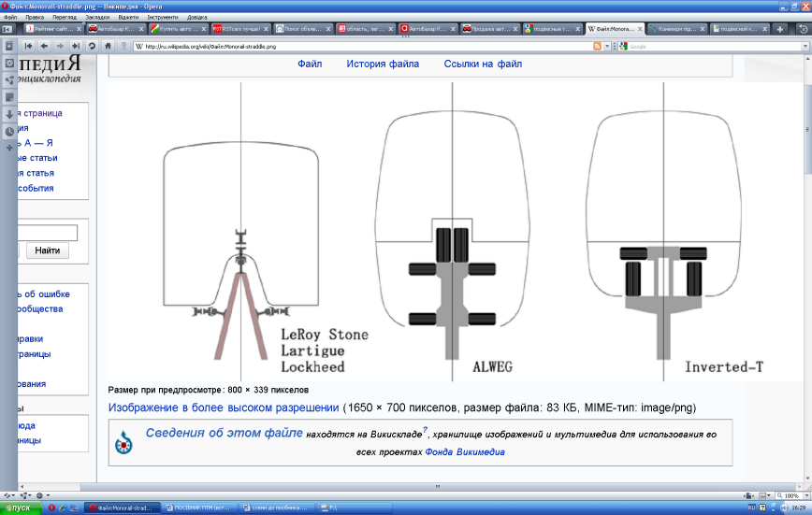The height and width of the screenshot is (515, 812).
Task: Click the Rewind navigation button
Action: click(x=28, y=46)
